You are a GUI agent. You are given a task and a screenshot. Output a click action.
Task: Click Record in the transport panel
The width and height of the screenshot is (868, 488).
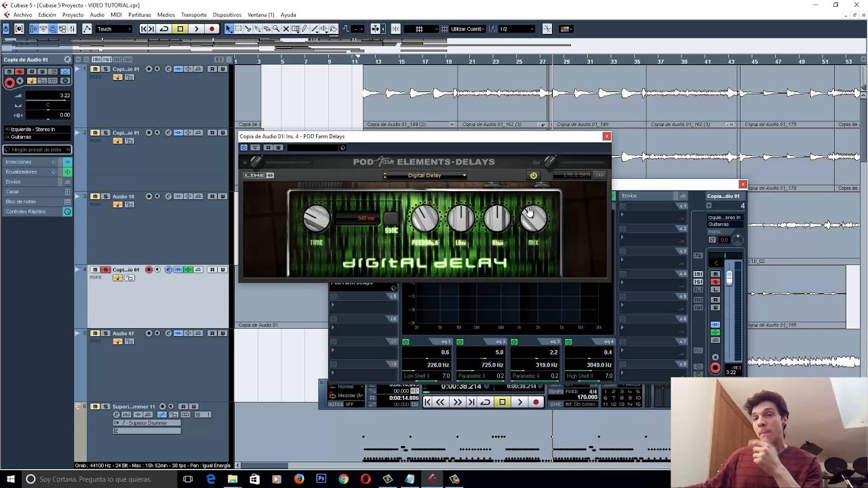click(x=536, y=402)
